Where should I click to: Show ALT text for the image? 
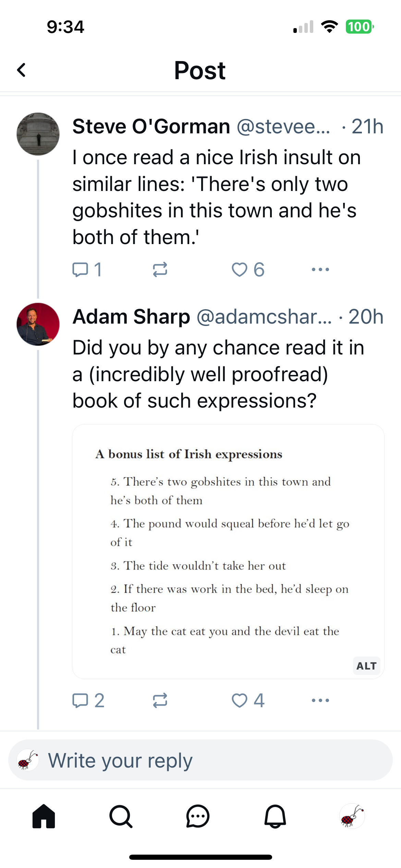click(366, 666)
